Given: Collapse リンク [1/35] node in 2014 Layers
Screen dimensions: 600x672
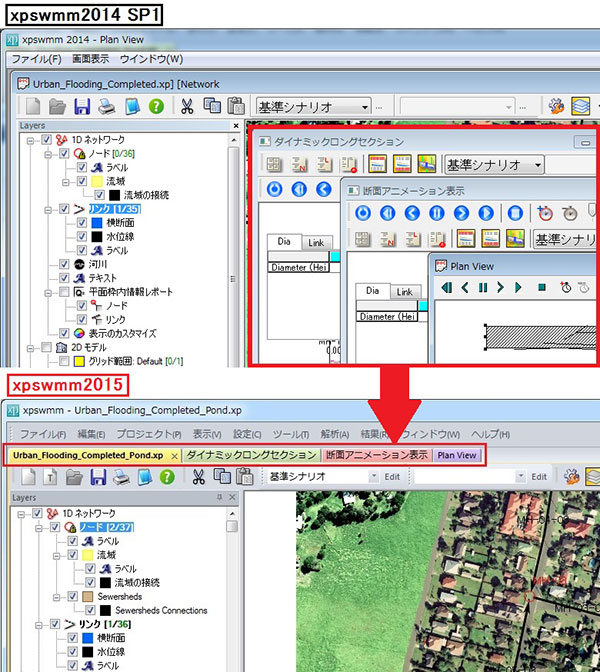Looking at the screenshot, I should coord(48,210).
